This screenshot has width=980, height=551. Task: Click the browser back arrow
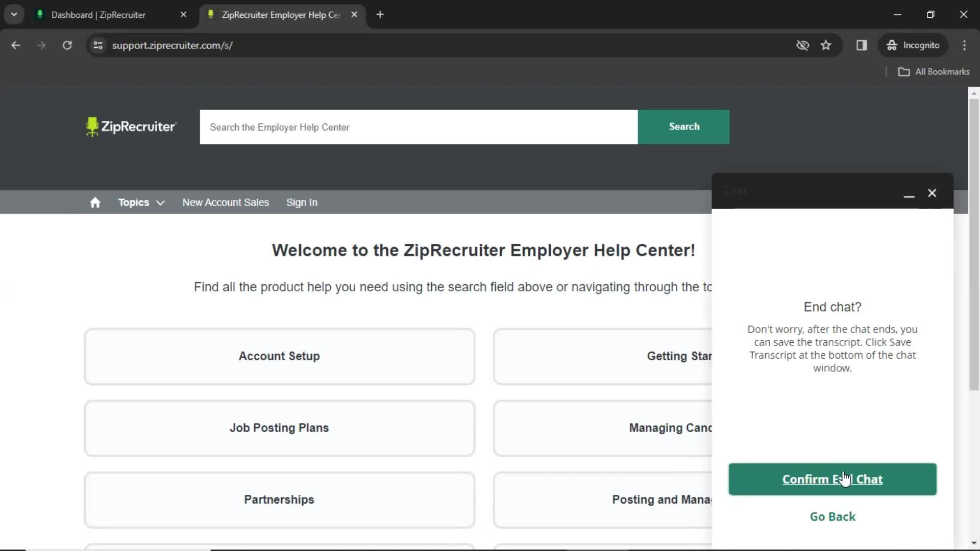[x=16, y=45]
